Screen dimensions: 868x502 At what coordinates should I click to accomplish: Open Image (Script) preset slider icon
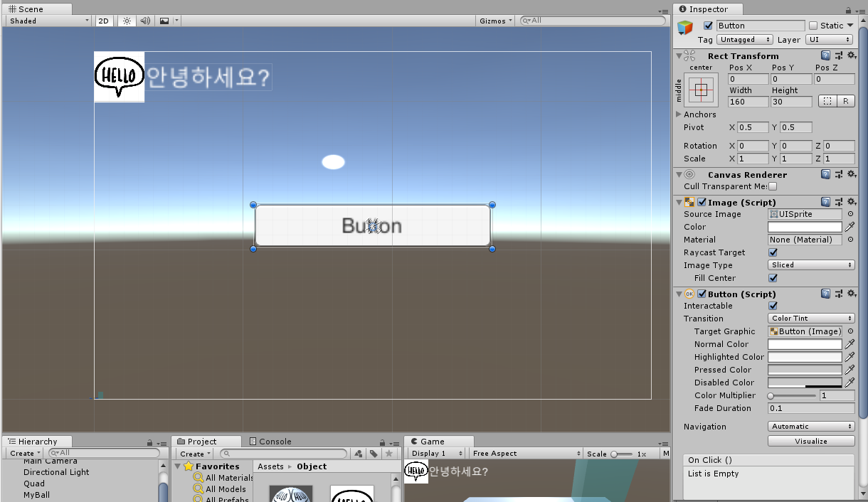point(838,202)
